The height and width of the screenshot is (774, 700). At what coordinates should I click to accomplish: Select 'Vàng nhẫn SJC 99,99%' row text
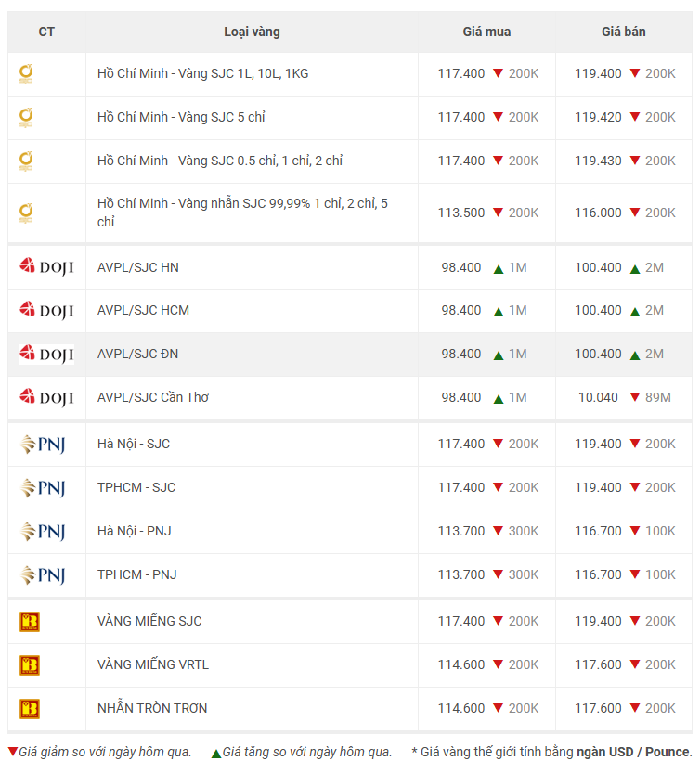[242, 213]
